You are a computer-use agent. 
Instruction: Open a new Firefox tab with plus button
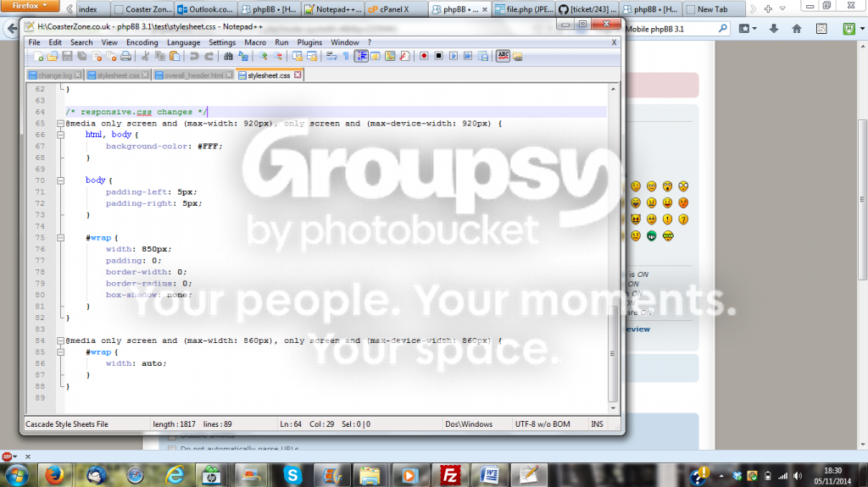[768, 8]
